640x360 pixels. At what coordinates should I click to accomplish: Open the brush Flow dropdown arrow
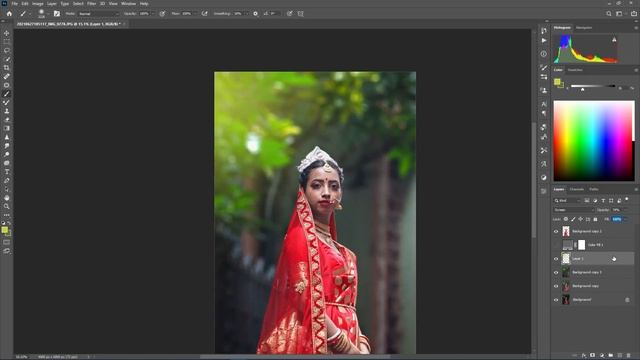coord(196,13)
